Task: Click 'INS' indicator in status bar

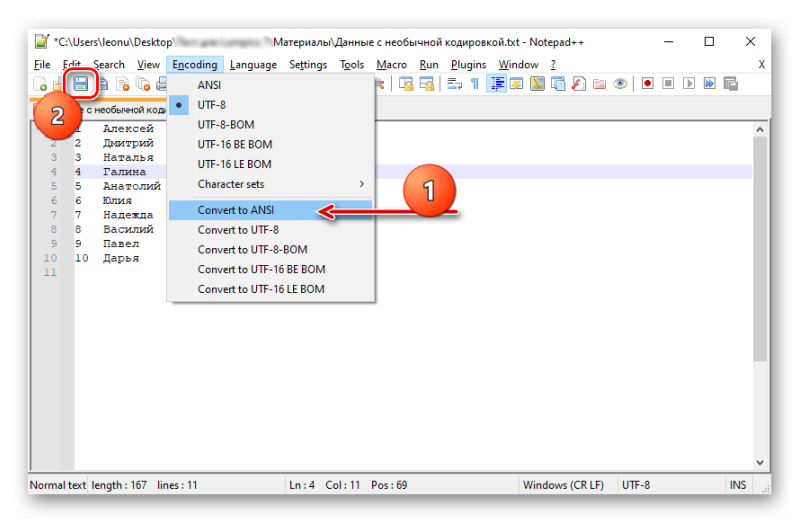Action: click(738, 485)
